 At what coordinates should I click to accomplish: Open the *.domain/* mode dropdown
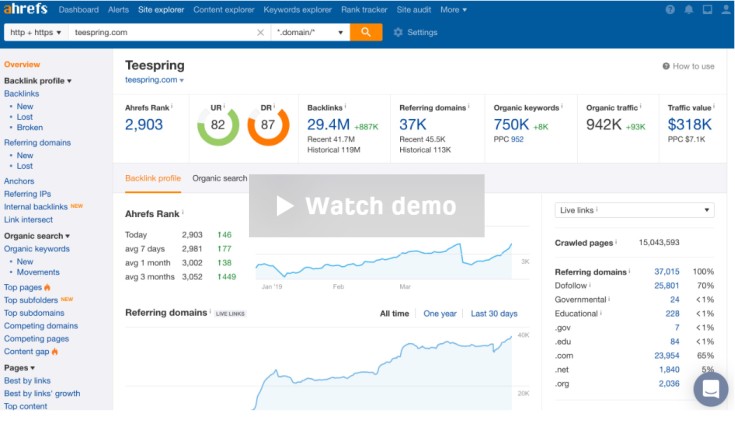[311, 32]
